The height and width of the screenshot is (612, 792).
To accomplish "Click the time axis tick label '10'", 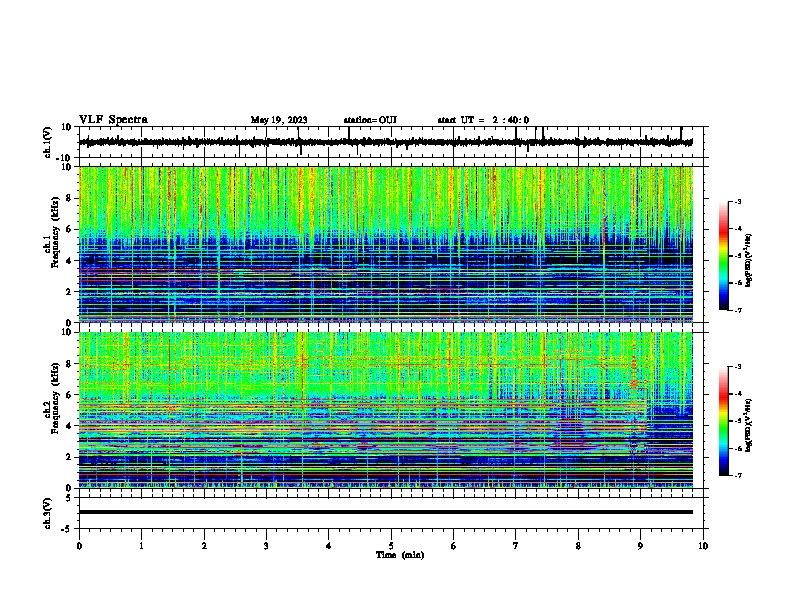I will pos(703,545).
